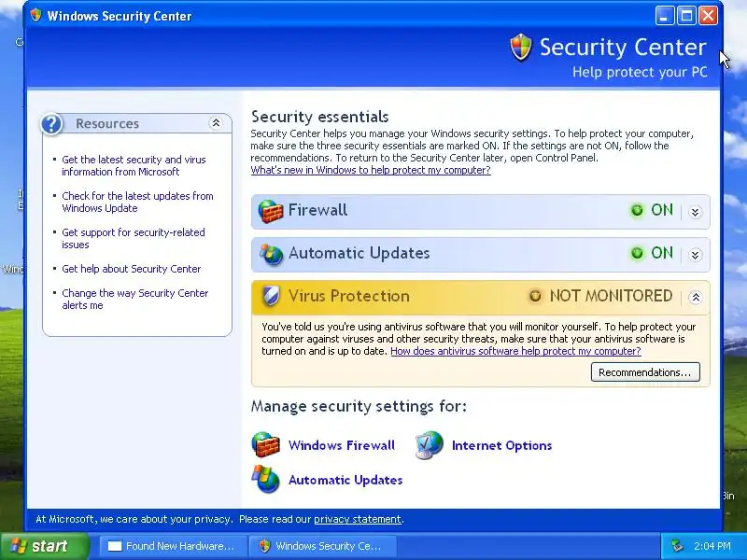The height and width of the screenshot is (560, 747).
Task: Get latest security and virus information link
Action: pos(134,166)
